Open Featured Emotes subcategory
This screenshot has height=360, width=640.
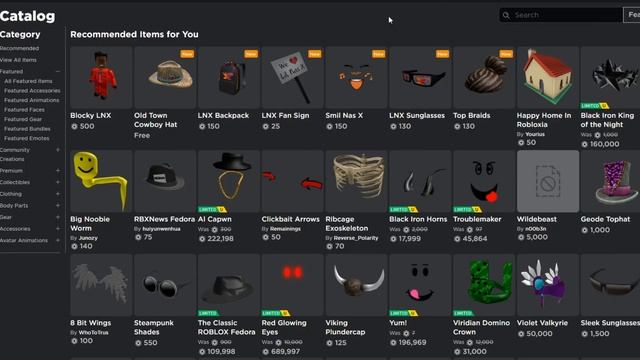(x=27, y=138)
